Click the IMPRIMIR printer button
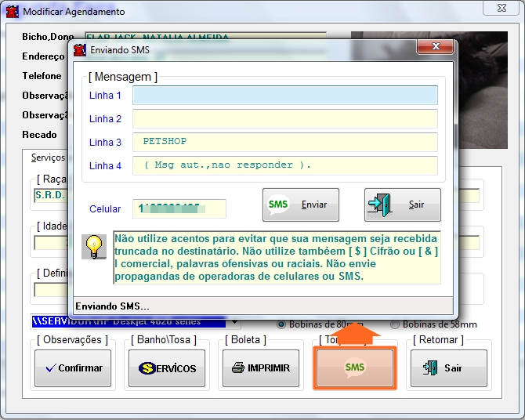Image resolution: width=525 pixels, height=420 pixels. (x=261, y=367)
